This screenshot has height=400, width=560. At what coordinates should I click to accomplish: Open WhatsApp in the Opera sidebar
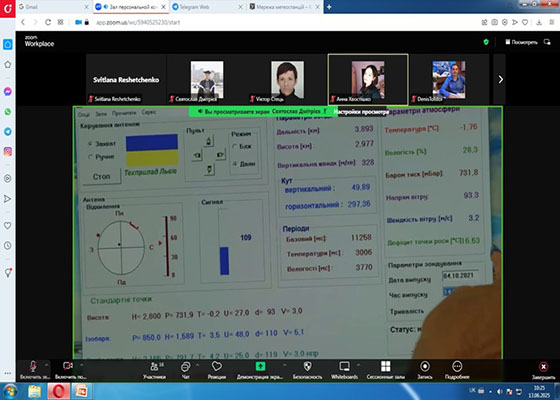tap(8, 111)
